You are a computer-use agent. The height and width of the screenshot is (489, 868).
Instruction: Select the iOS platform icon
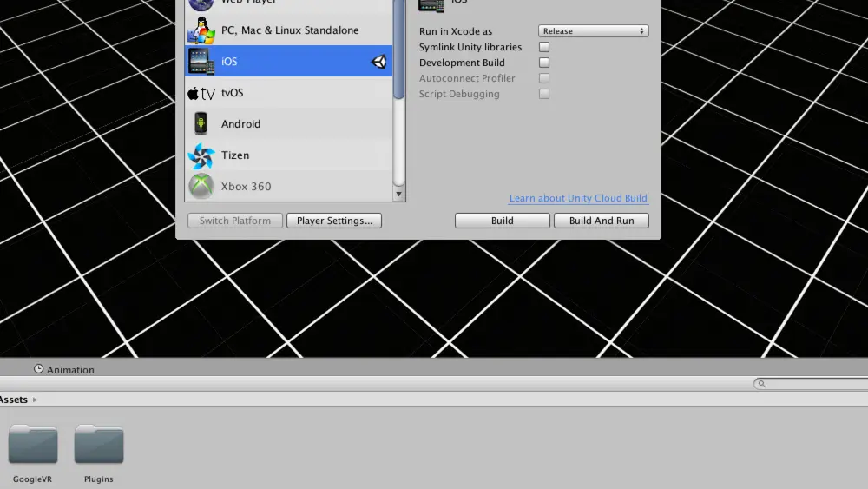coord(201,61)
